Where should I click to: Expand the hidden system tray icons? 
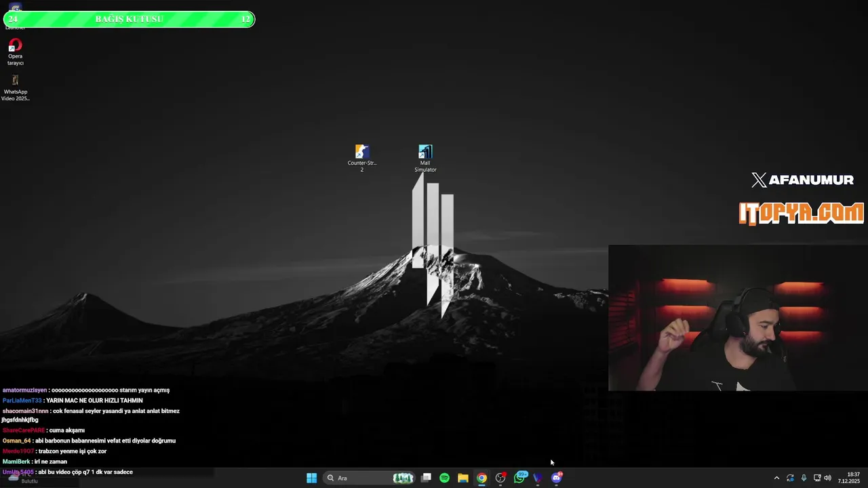[x=776, y=478]
